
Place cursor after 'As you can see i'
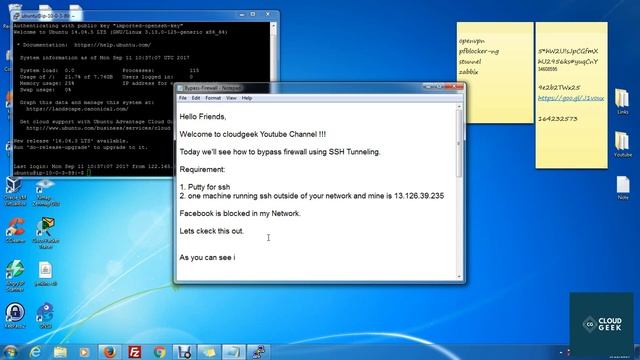tap(236, 258)
